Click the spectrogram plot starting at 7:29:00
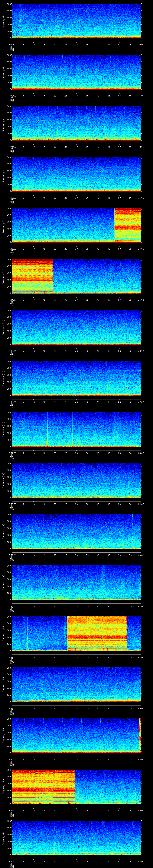Image resolution: width=153 pixels, height=868 pixels. (x=76, y=21)
